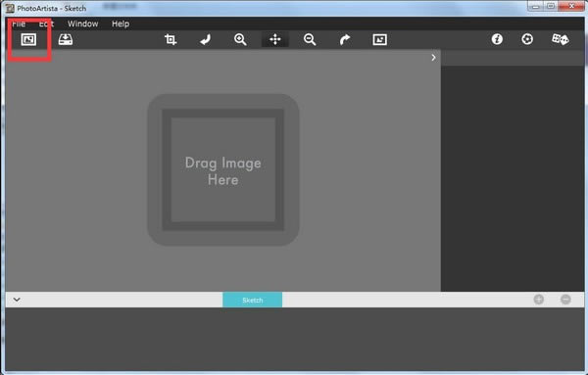The image size is (588, 375).
Task: Click the open image icon in toolbar
Action: point(28,39)
